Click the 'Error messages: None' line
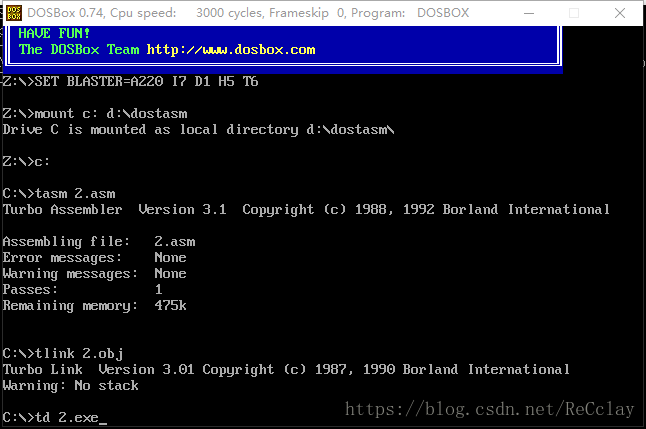This screenshot has height=429, width=646. (x=94, y=258)
